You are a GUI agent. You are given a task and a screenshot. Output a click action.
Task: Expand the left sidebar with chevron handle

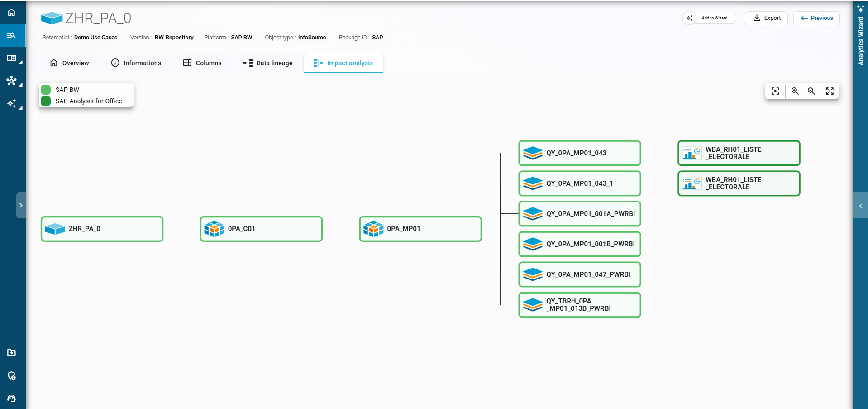point(21,205)
